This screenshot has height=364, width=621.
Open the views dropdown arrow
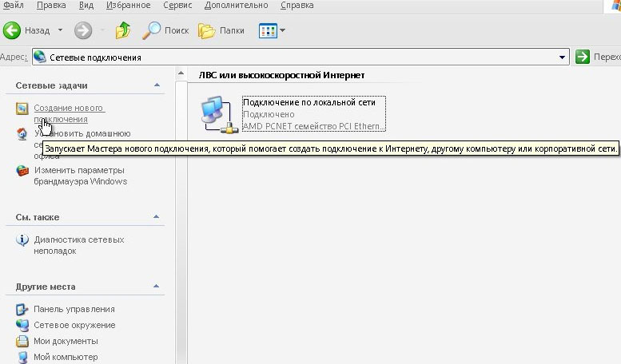tap(282, 31)
